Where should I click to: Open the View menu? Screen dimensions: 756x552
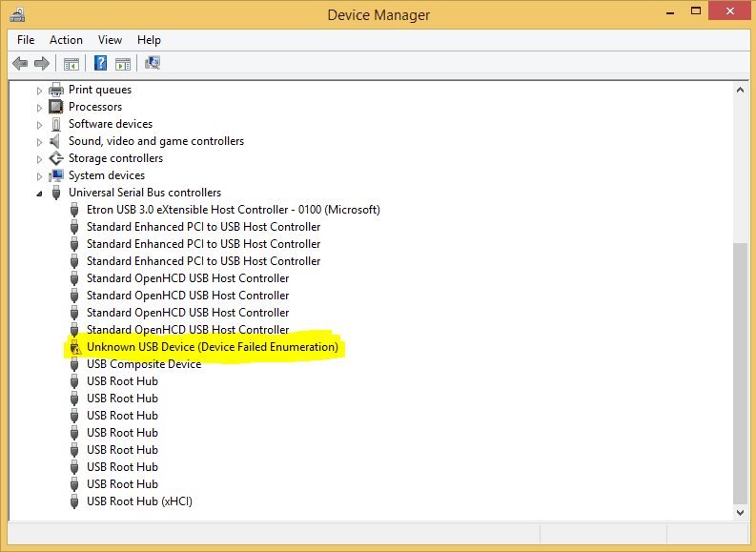pyautogui.click(x=110, y=40)
